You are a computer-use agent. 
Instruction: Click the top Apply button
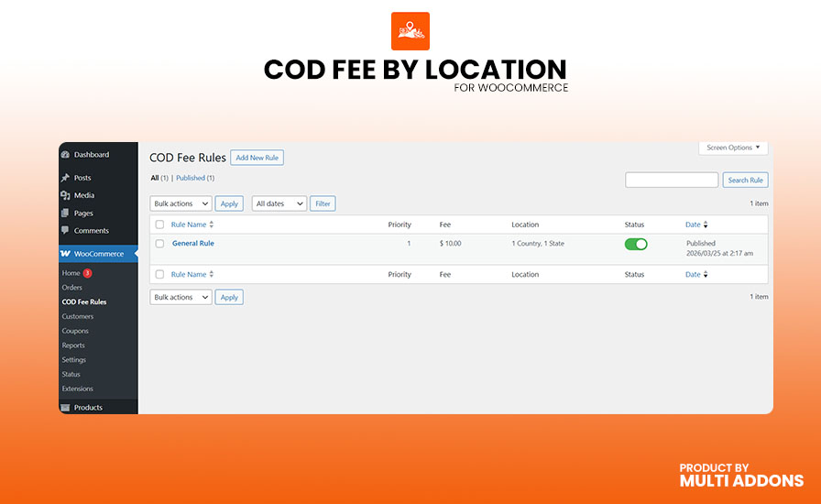[229, 203]
